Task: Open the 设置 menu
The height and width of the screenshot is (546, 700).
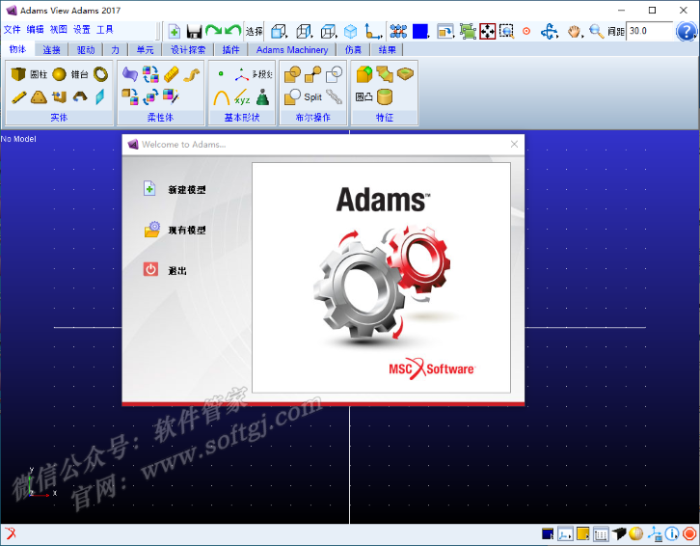Action: tap(82, 30)
